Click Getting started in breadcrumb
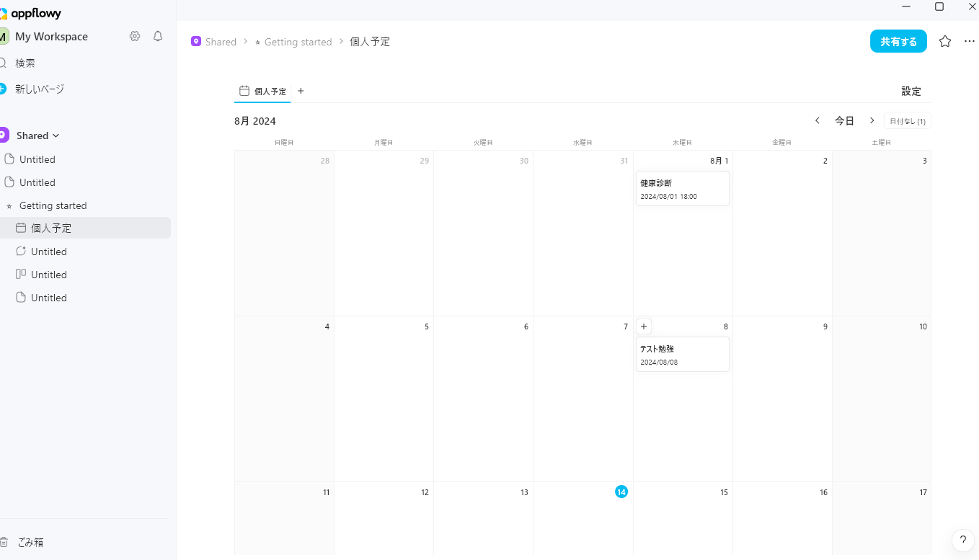The height and width of the screenshot is (560, 979). [x=298, y=42]
